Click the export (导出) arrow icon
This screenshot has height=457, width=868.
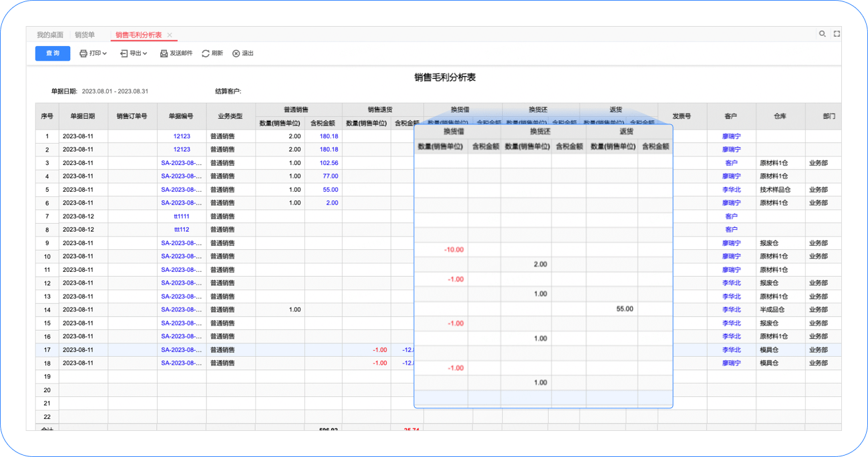tap(124, 53)
